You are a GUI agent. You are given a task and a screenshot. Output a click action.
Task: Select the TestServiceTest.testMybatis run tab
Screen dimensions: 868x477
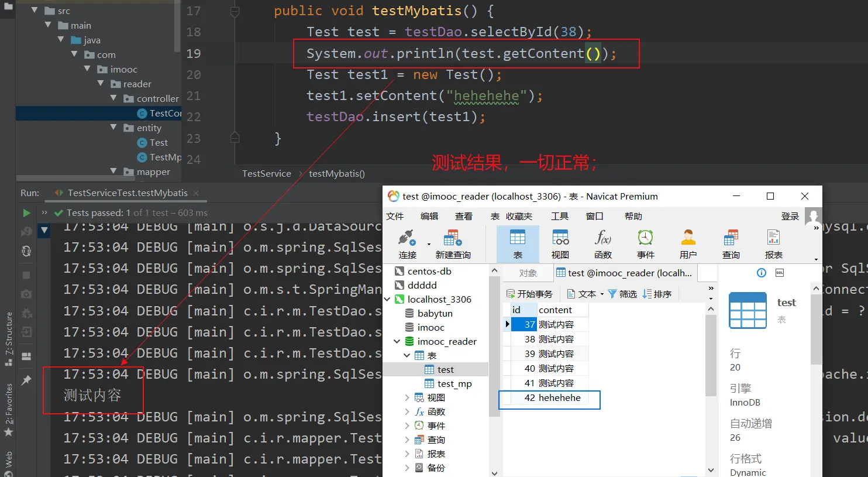(128, 193)
